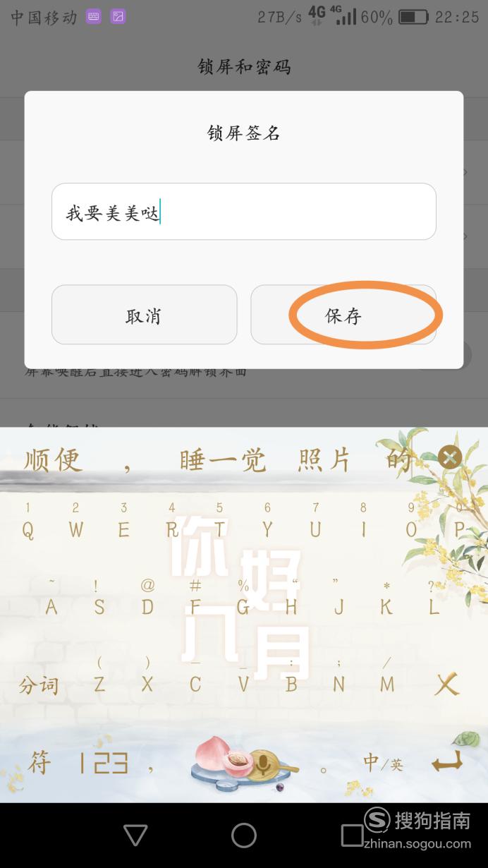Select the suggestion 顺便

coord(54,459)
